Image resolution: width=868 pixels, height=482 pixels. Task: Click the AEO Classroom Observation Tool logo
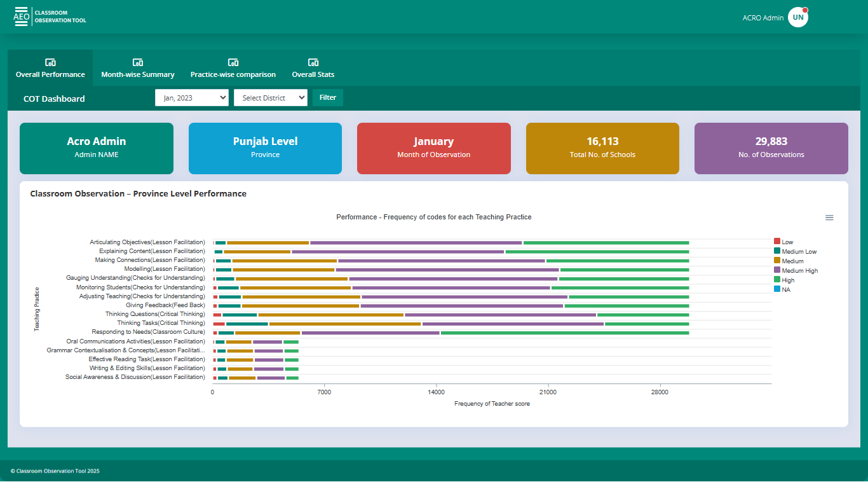[x=50, y=17]
